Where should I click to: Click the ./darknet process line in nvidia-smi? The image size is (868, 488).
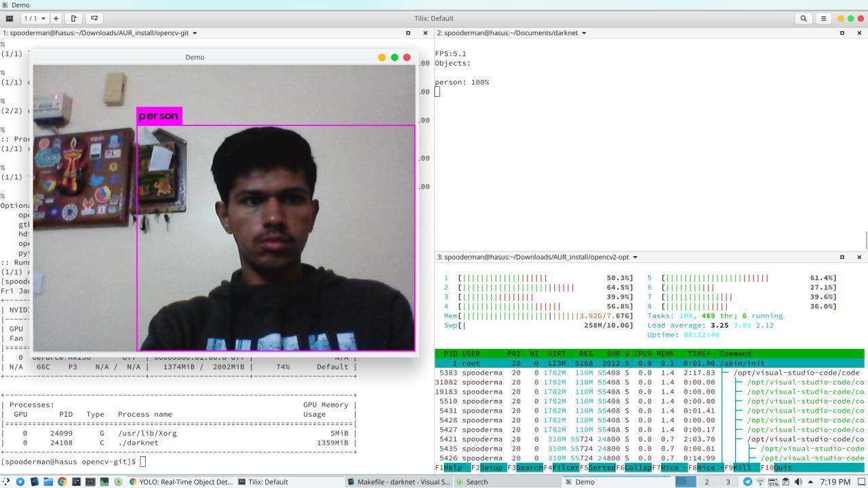click(179, 443)
